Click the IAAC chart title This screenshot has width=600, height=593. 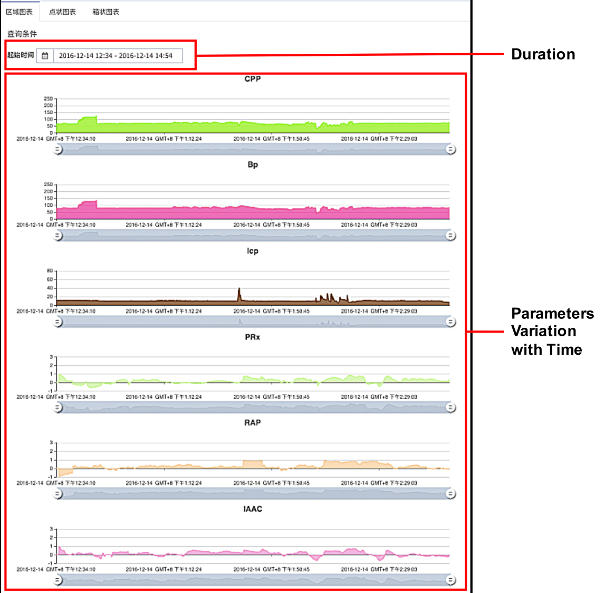pyautogui.click(x=253, y=509)
